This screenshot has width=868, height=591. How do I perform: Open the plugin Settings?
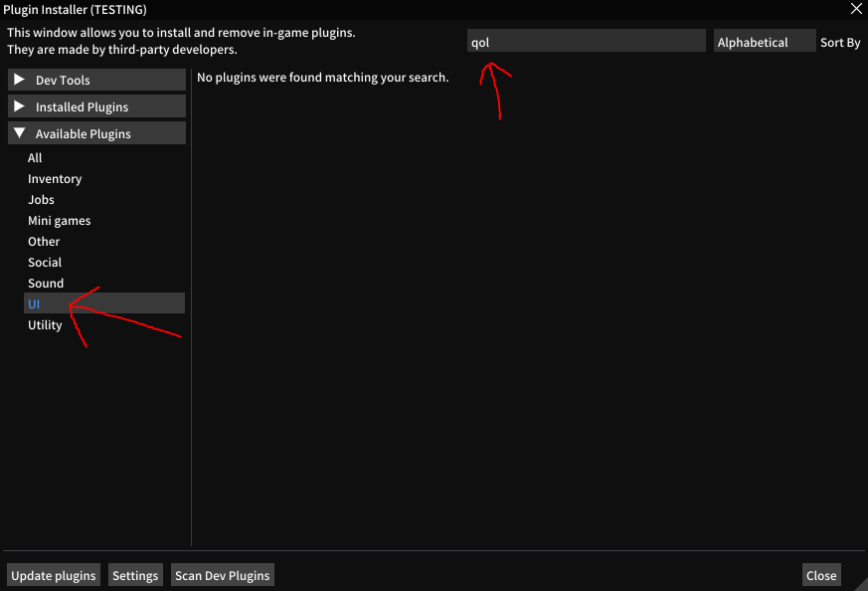[x=135, y=574]
